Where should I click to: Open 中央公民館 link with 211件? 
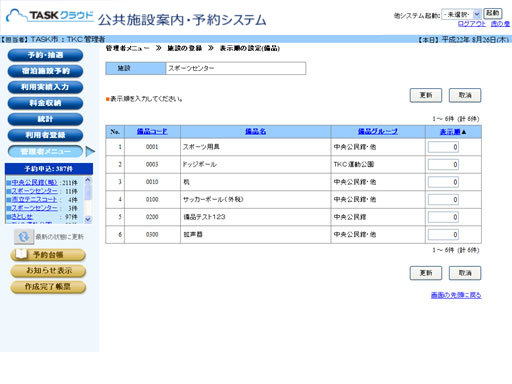point(34,182)
